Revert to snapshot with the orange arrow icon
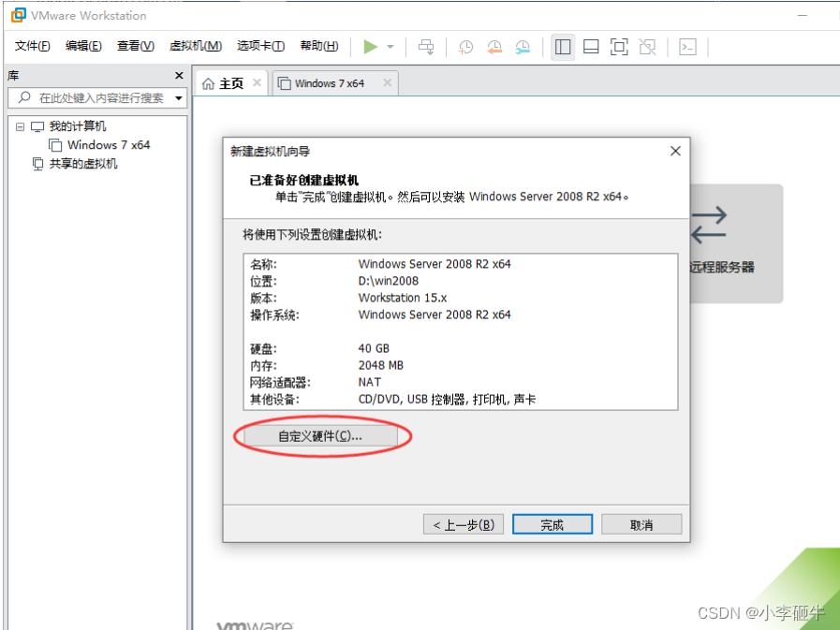Image resolution: width=840 pixels, height=630 pixels. click(494, 47)
